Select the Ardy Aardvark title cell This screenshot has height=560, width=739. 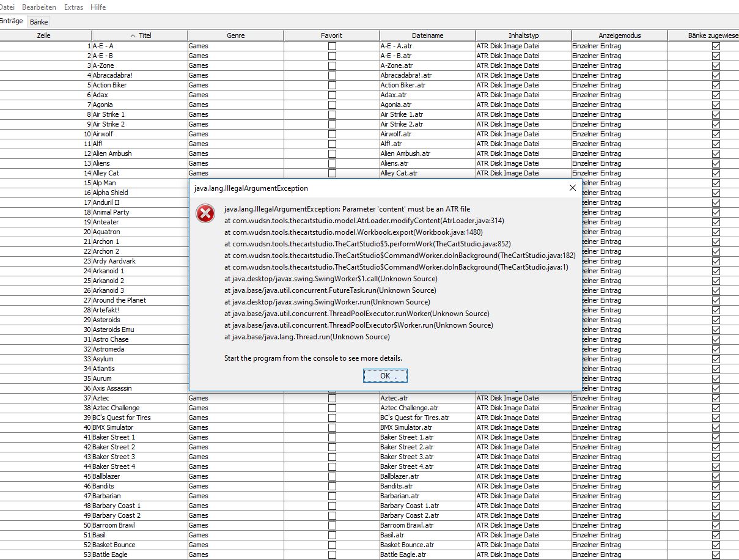140,261
